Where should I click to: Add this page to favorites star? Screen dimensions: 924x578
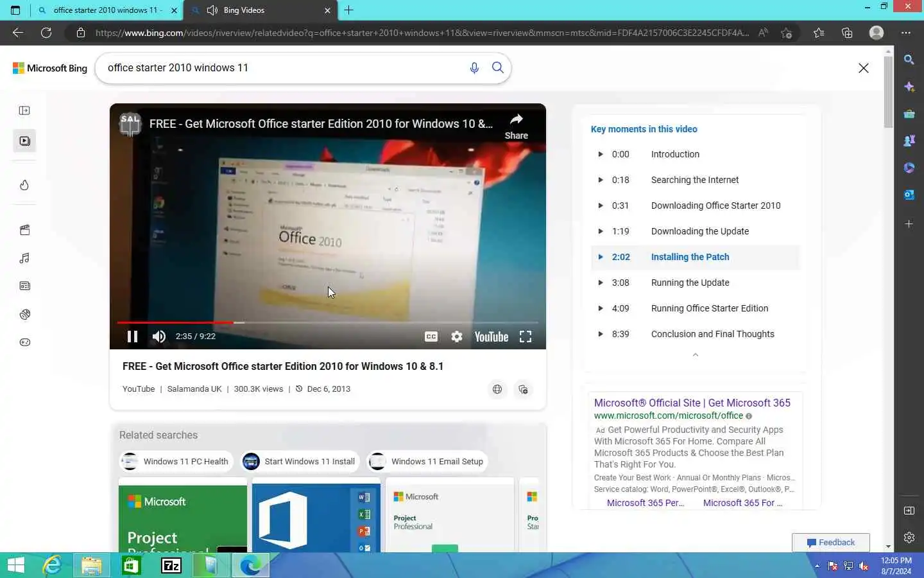[x=787, y=33]
